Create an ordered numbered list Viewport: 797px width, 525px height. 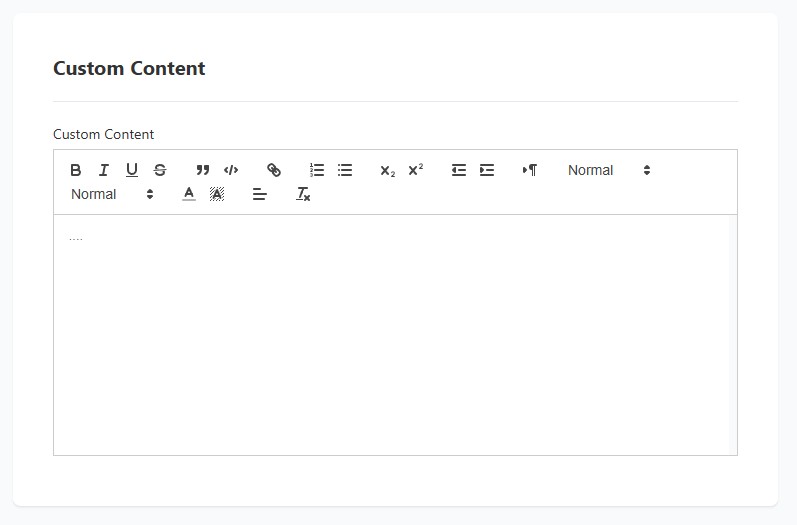click(317, 170)
